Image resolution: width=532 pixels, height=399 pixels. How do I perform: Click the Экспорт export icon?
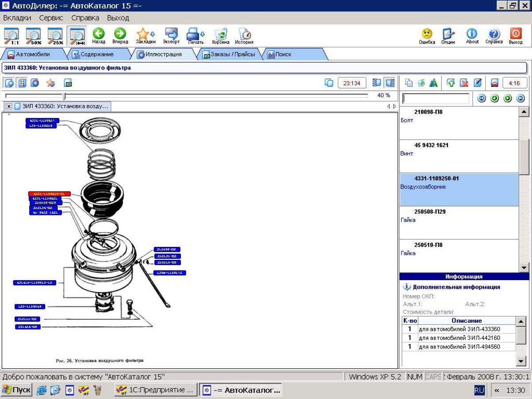coord(171,36)
